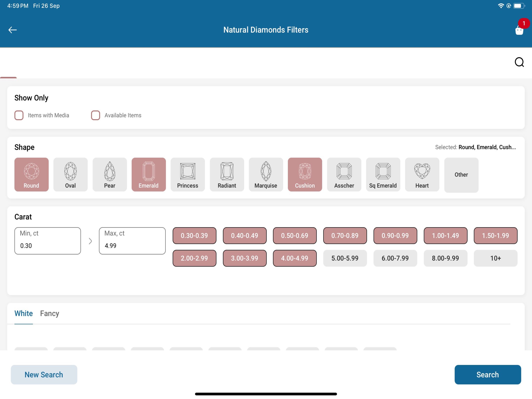Select the 6.00-7.99 carat range
532x399 pixels.
(x=395, y=258)
